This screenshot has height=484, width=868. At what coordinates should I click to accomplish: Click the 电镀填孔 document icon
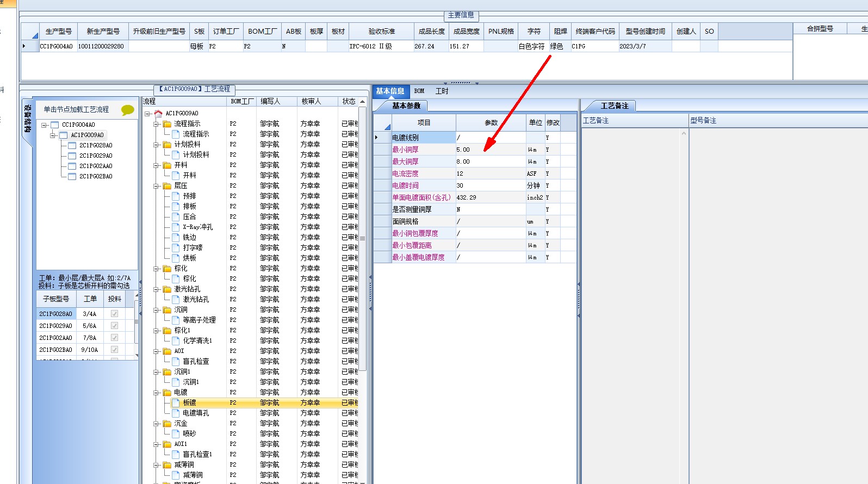pos(176,413)
